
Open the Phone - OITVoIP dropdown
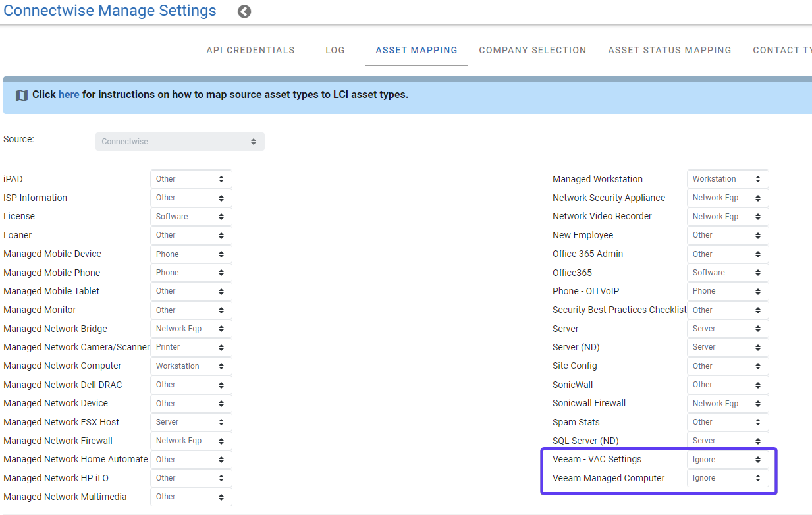[728, 291]
